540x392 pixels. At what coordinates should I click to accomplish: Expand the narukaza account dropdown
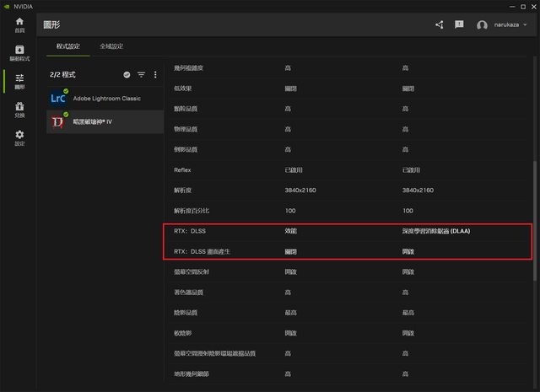pos(526,25)
